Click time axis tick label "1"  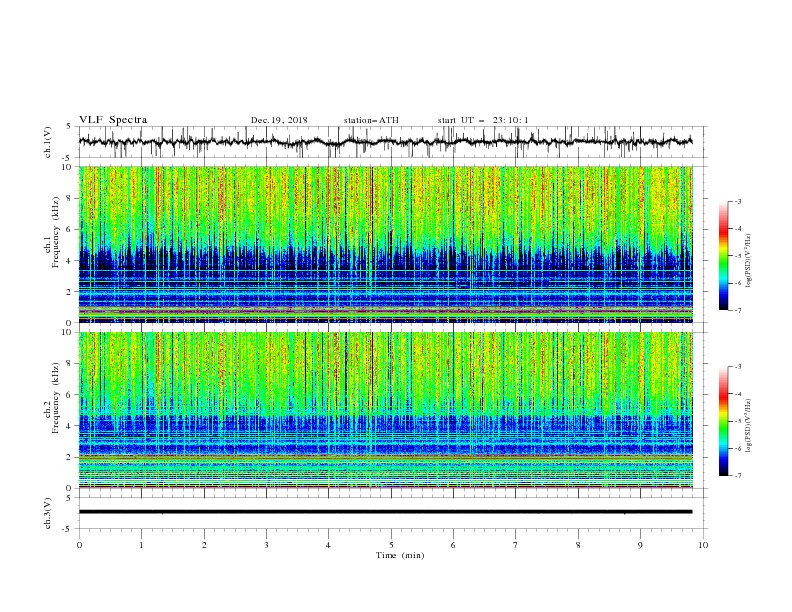coord(141,545)
